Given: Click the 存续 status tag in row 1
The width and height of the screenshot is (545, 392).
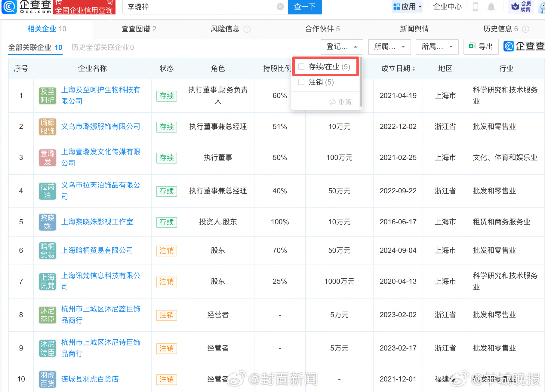Looking at the screenshot, I should pyautogui.click(x=167, y=96).
